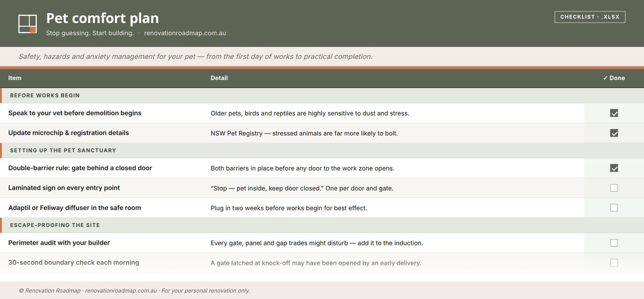Click the CHECKLIST · .XLSX badge button
644x299 pixels.
coord(590,17)
